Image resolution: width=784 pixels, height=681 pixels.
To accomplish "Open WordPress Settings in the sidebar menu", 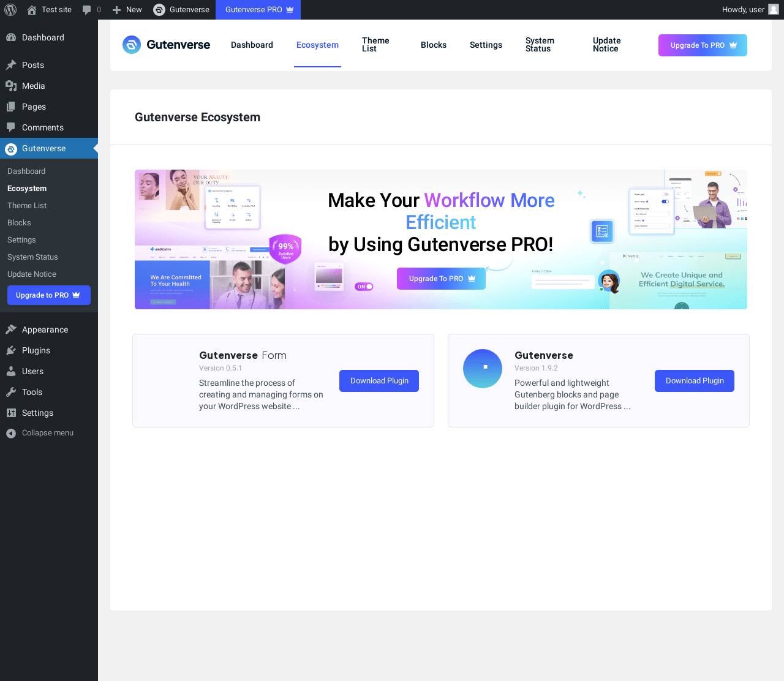I will 49,413.
